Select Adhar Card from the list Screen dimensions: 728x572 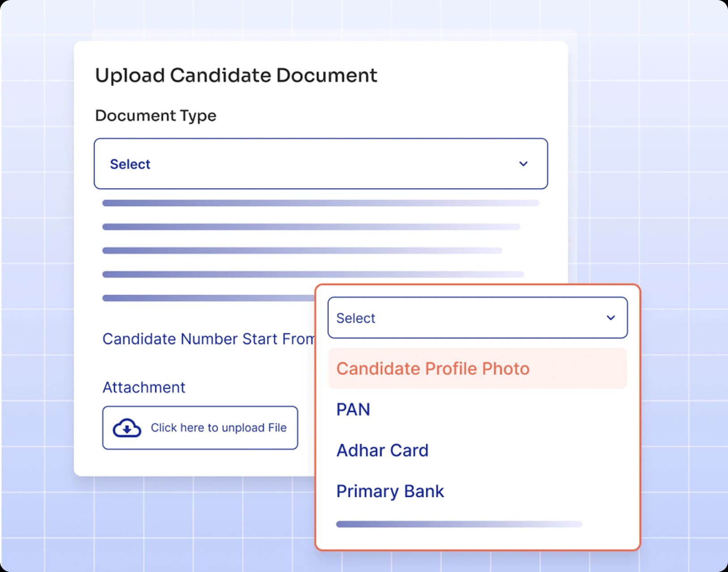[383, 450]
